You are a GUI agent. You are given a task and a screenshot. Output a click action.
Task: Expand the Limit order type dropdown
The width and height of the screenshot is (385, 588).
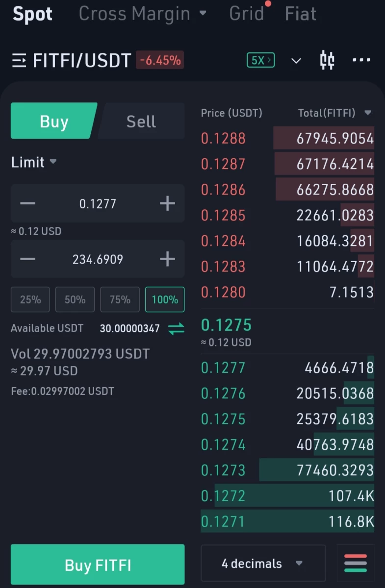(34, 162)
